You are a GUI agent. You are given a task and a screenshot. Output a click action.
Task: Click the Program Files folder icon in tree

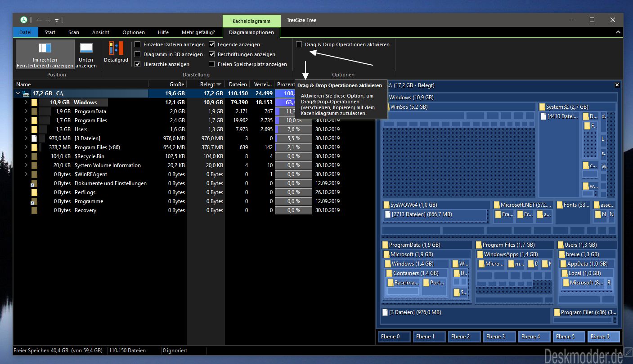point(34,120)
